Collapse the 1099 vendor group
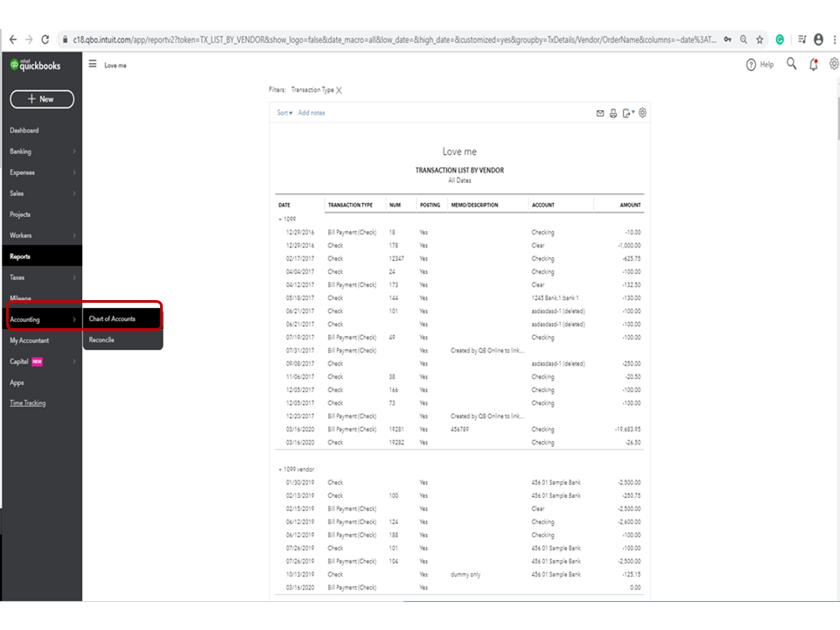Viewport: 840px width, 630px height. [x=280, y=469]
